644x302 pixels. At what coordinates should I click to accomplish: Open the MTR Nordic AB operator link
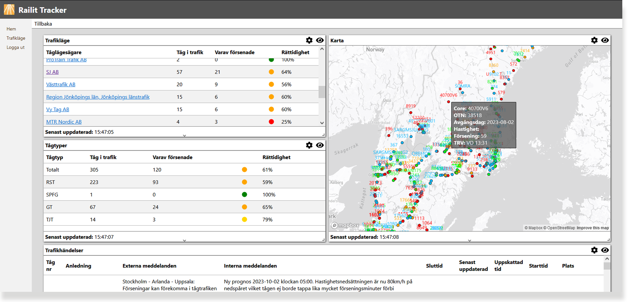tap(64, 122)
